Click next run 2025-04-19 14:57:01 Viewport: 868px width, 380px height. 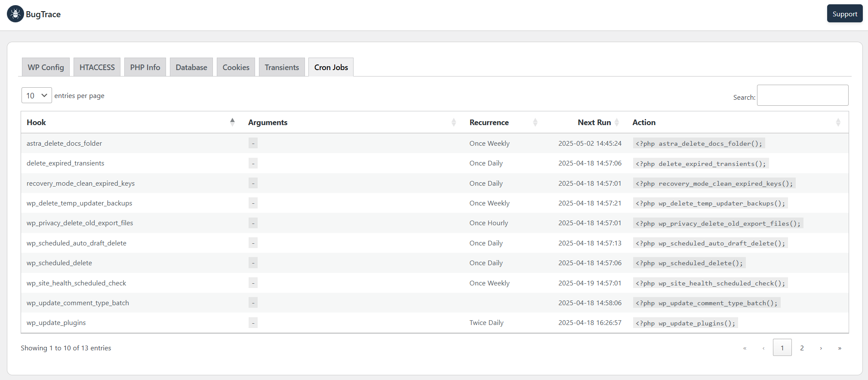(x=590, y=283)
